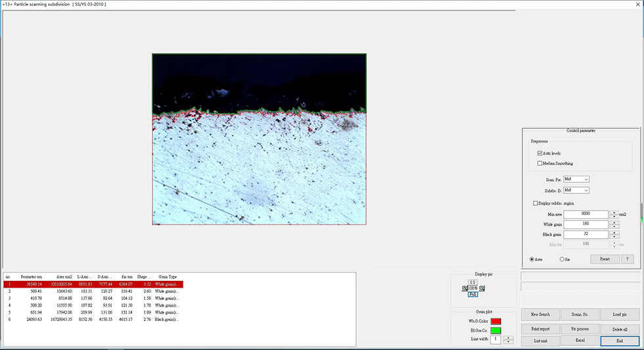Increase Line width with stepper arrow

click(x=508, y=337)
